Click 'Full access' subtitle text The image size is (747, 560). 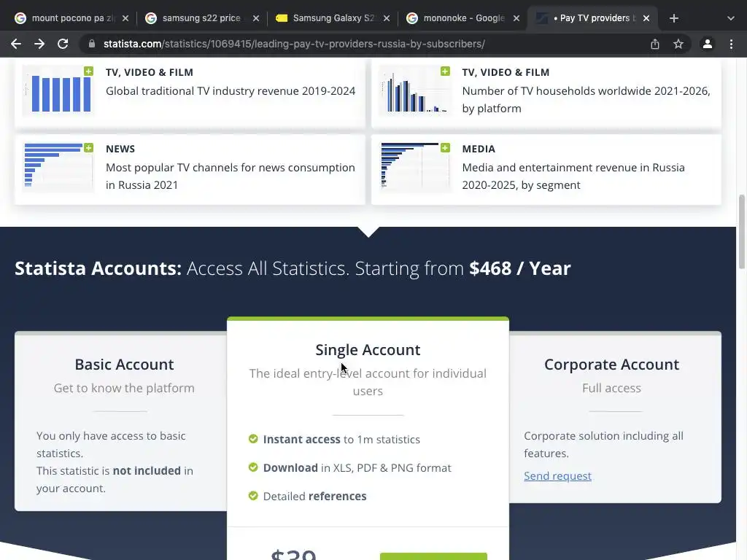612,388
